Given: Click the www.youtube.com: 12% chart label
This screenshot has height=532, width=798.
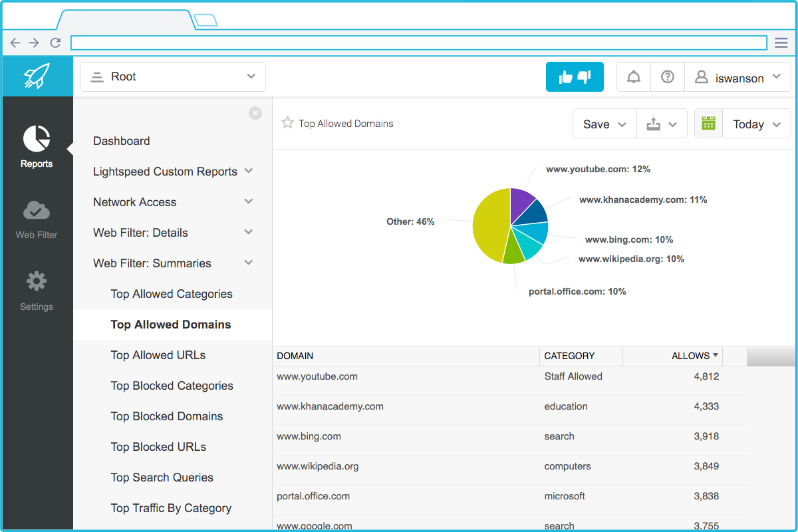Looking at the screenshot, I should (598, 170).
